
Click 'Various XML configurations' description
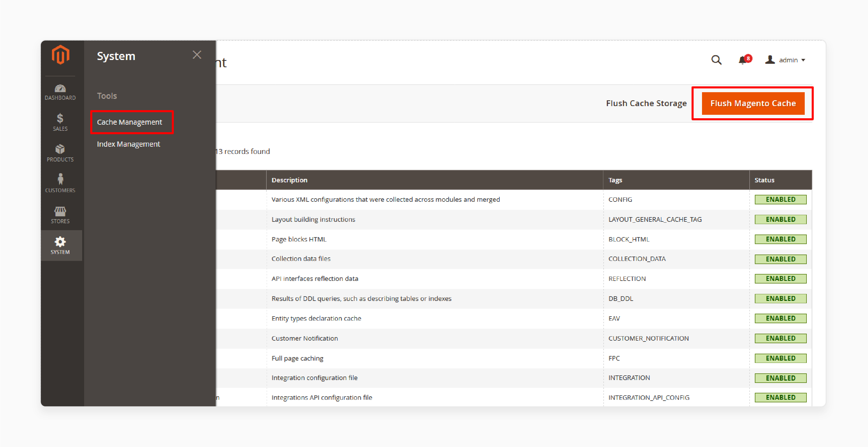(x=385, y=200)
